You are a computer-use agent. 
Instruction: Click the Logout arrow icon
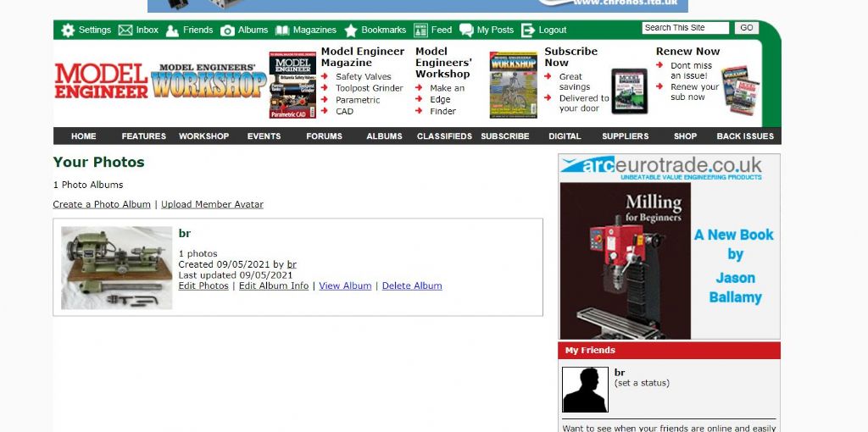pos(528,30)
